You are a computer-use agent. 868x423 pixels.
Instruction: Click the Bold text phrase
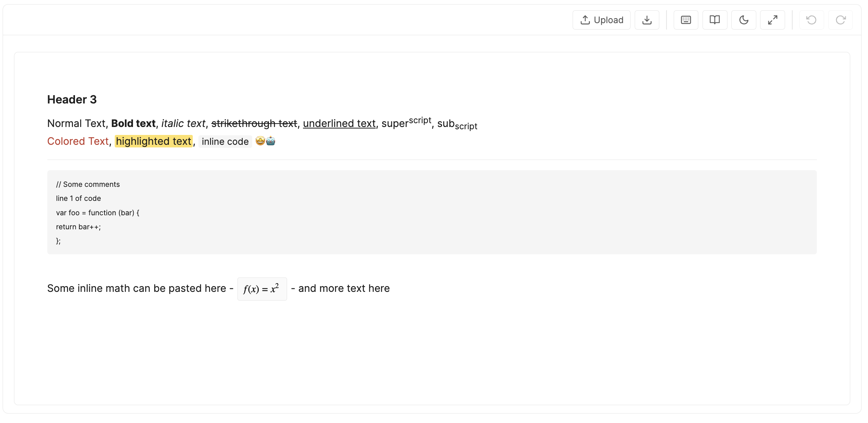click(133, 124)
